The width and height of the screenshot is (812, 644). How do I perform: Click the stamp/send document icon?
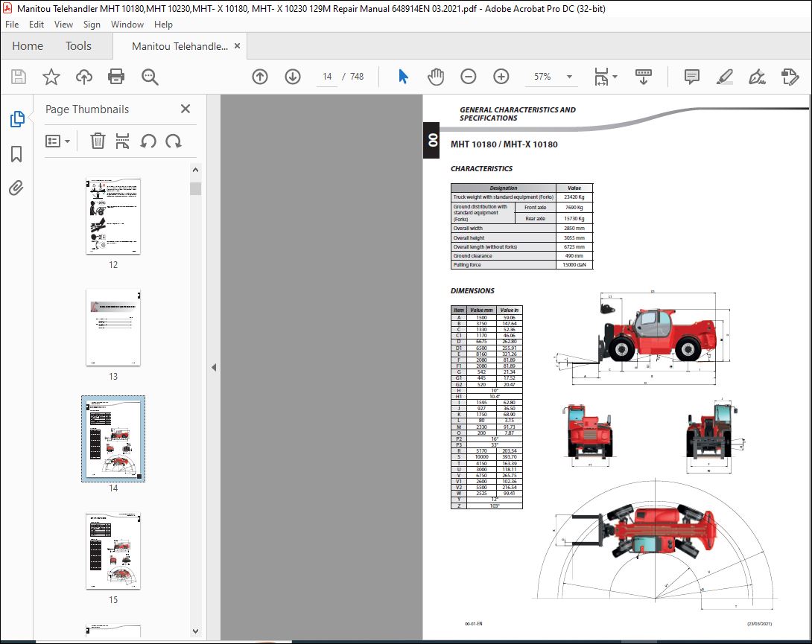[x=790, y=77]
